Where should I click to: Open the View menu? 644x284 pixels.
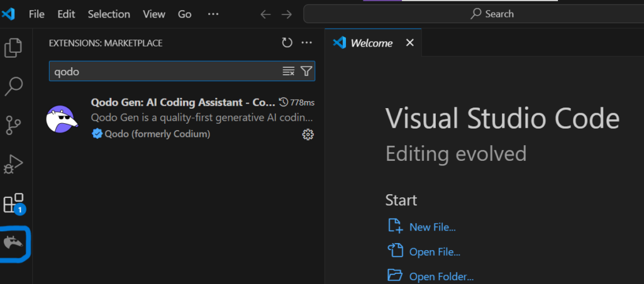point(154,14)
